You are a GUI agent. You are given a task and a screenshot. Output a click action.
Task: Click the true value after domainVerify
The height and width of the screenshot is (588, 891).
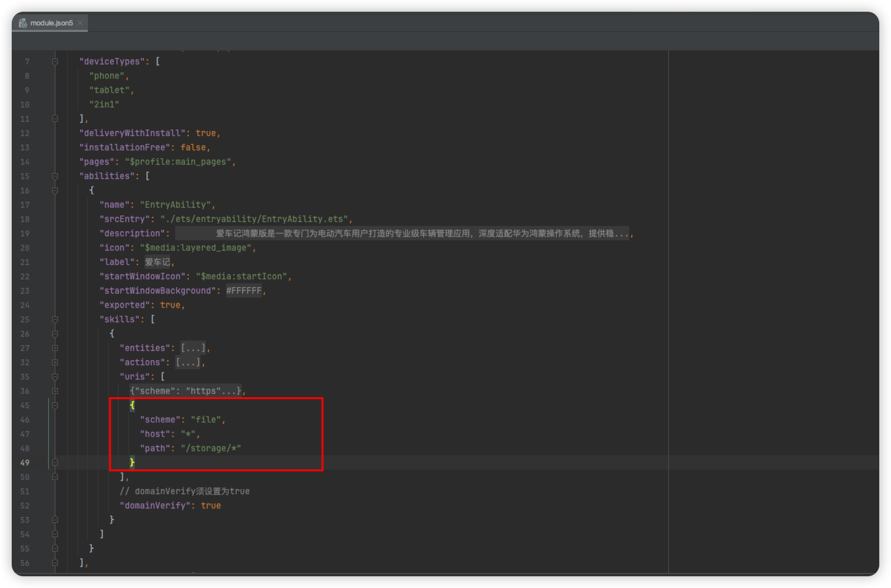pyautogui.click(x=211, y=505)
